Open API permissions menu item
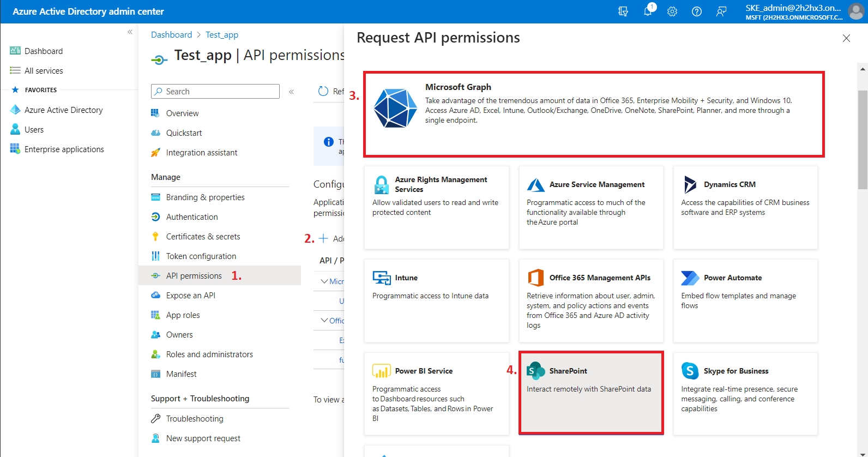 (x=194, y=276)
